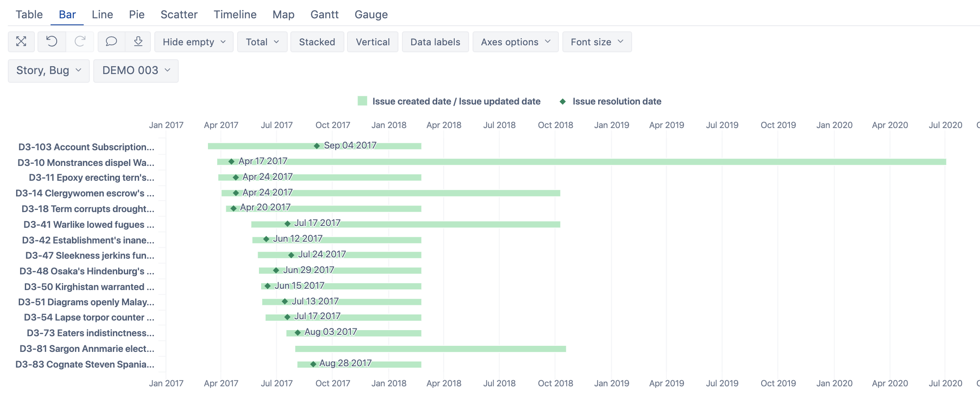Screen dimensions: 980x412
Task: Click the D3-81 Sargon Annmarie bar
Action: click(x=430, y=349)
